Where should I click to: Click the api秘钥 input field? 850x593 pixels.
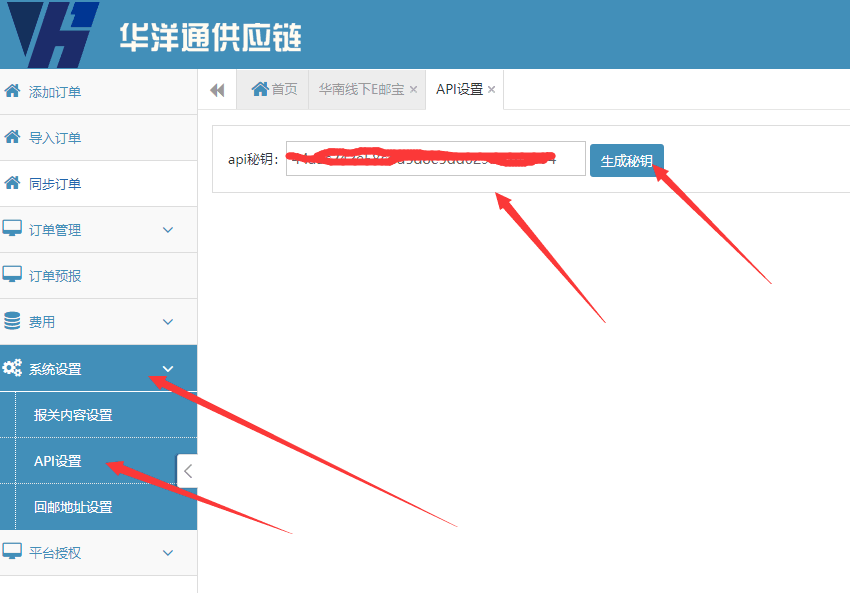click(435, 160)
